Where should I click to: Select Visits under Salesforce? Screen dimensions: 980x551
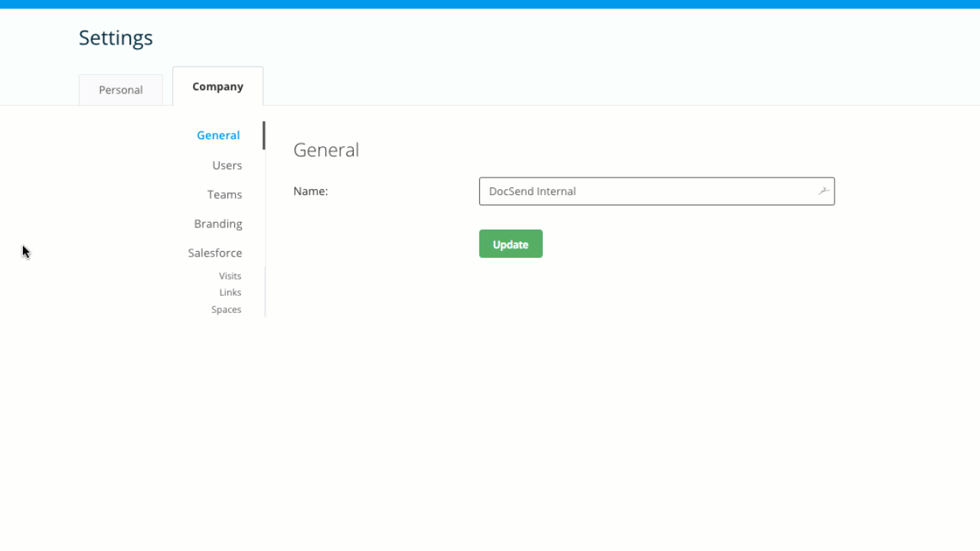pyautogui.click(x=230, y=275)
